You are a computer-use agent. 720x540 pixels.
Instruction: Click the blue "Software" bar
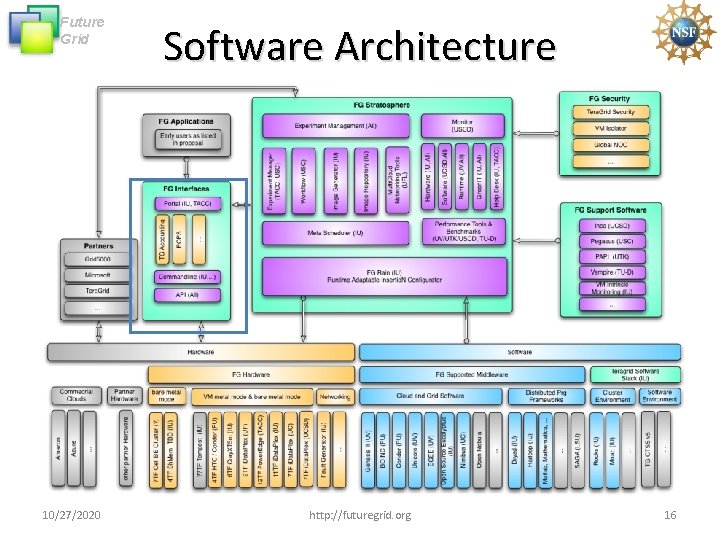tap(520, 352)
